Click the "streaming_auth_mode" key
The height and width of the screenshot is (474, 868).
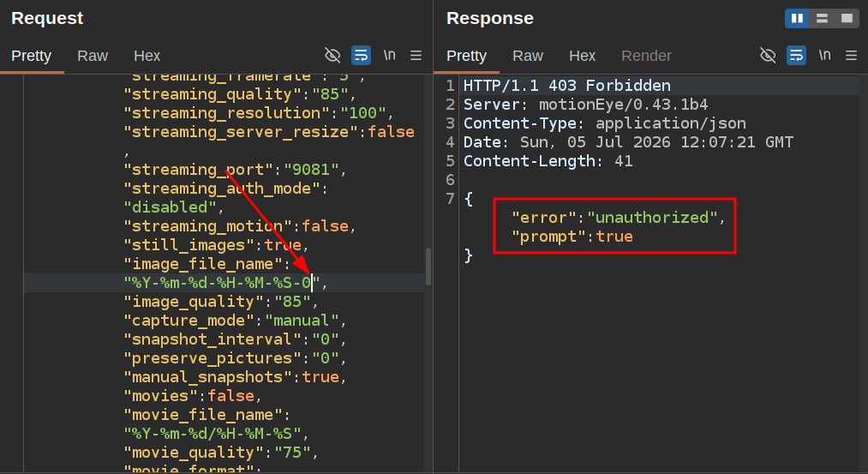pos(222,189)
